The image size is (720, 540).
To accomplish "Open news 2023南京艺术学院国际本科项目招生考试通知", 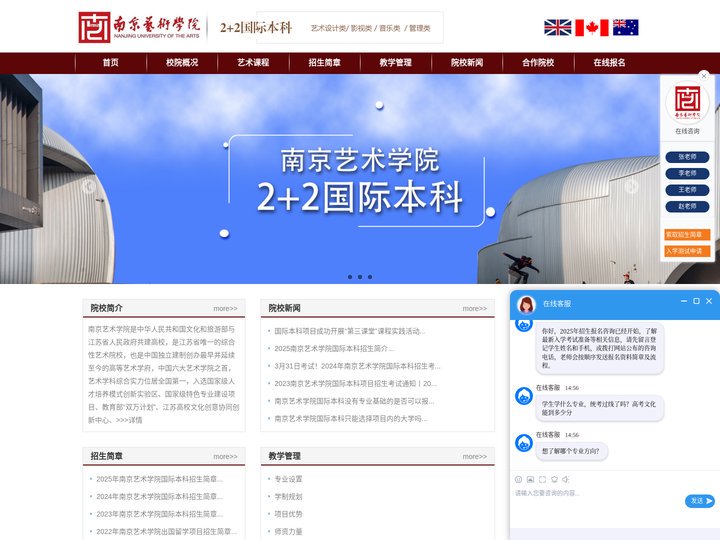I will (x=355, y=383).
